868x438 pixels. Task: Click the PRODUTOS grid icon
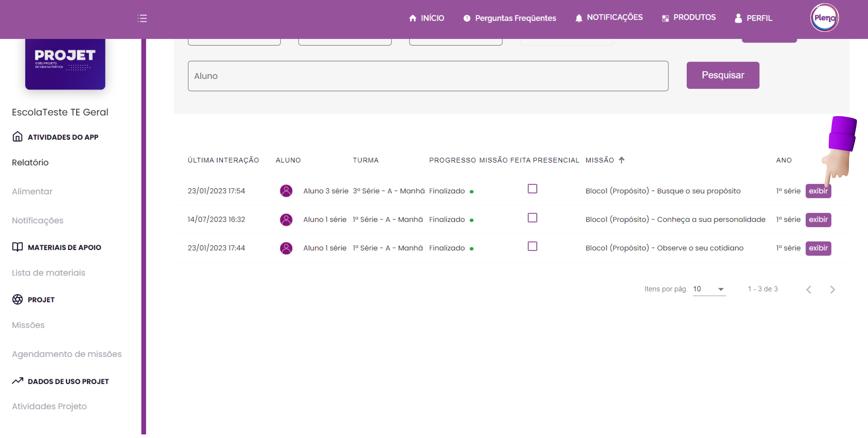[665, 18]
